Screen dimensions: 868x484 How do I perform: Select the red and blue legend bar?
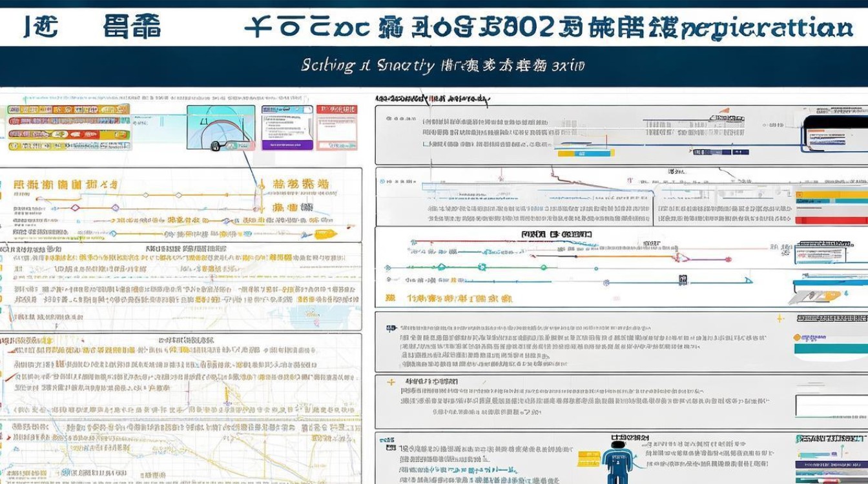tap(68, 121)
